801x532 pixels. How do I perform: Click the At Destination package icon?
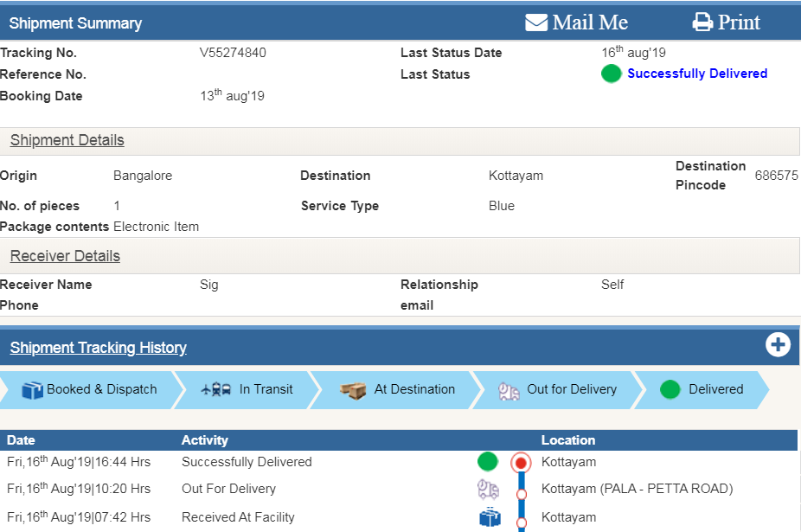(353, 390)
